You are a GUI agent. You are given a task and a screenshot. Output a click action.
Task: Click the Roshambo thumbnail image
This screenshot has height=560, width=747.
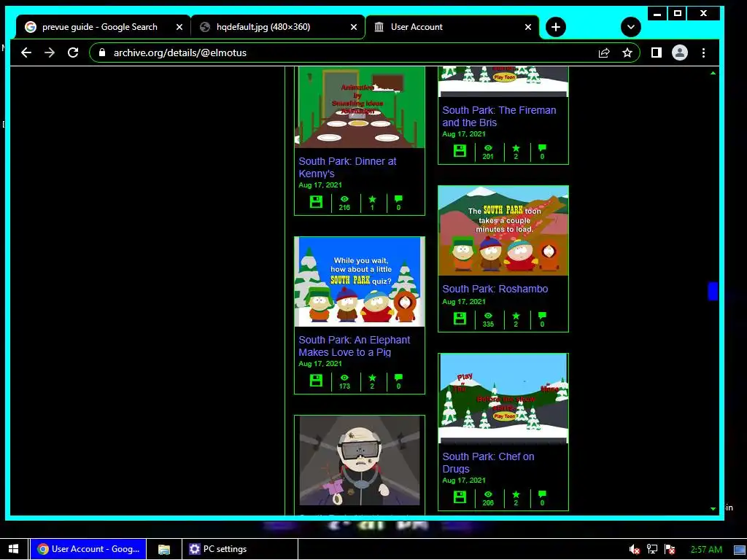[503, 231]
